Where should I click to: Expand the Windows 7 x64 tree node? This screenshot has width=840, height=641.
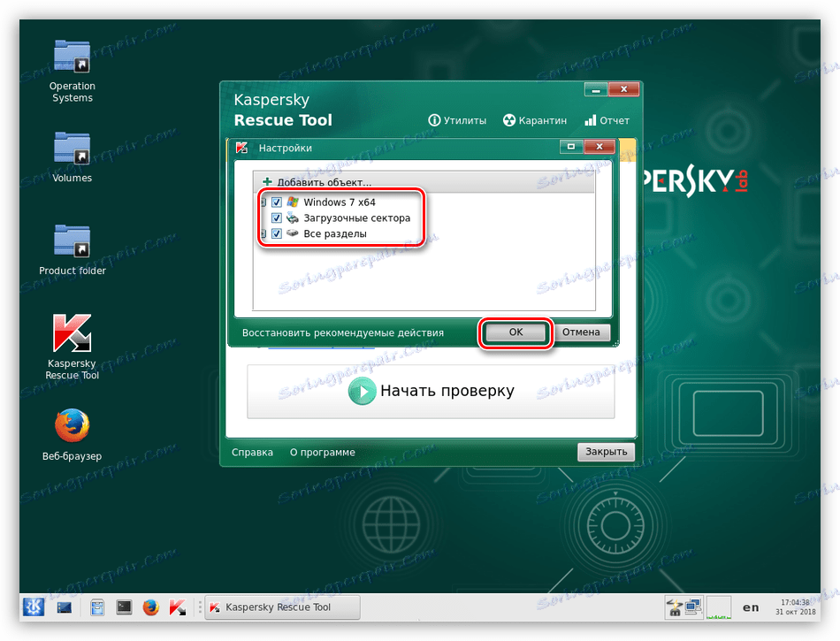pos(263,202)
